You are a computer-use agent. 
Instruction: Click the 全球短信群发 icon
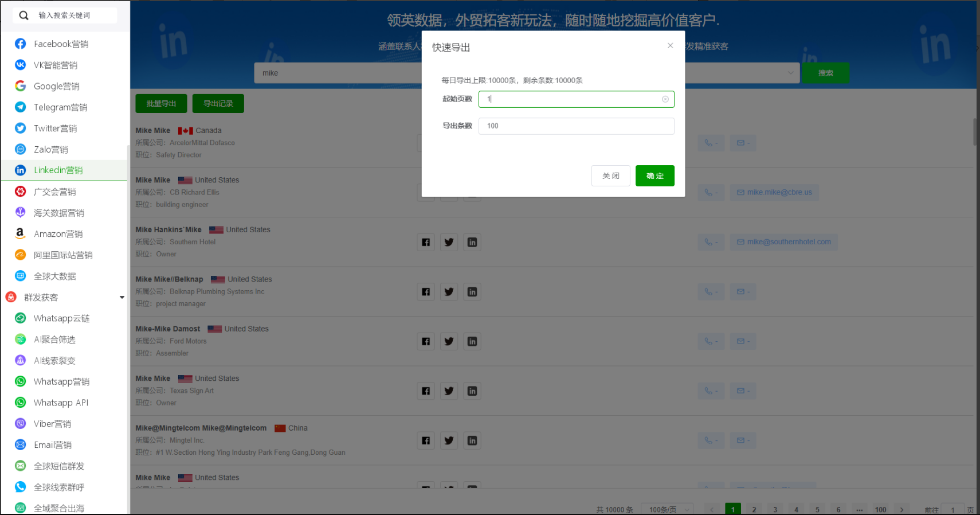(20, 466)
